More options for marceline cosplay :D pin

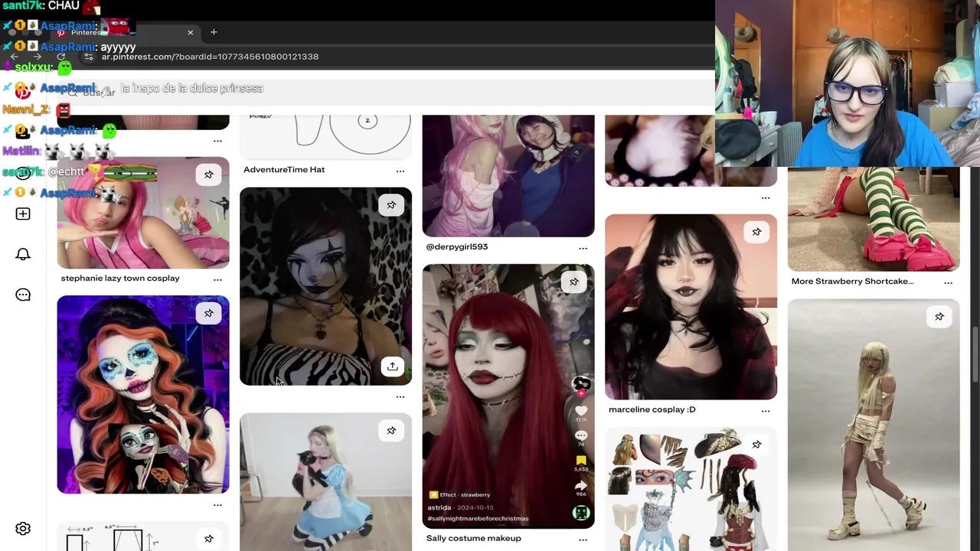point(766,411)
